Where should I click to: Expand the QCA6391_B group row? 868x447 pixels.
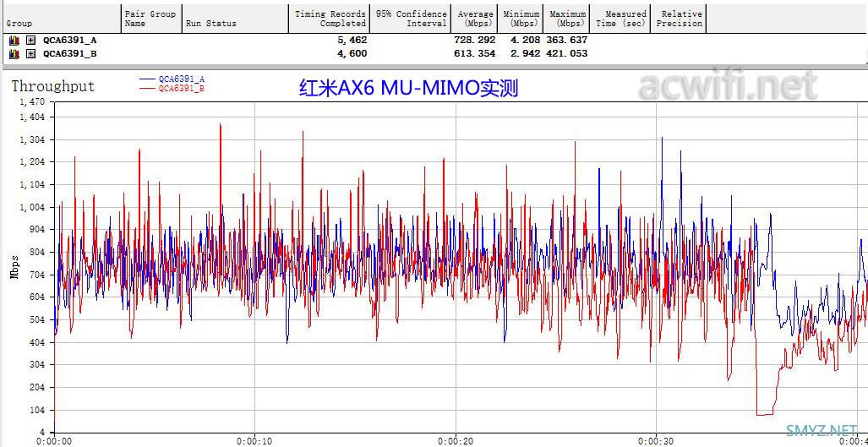point(31,54)
